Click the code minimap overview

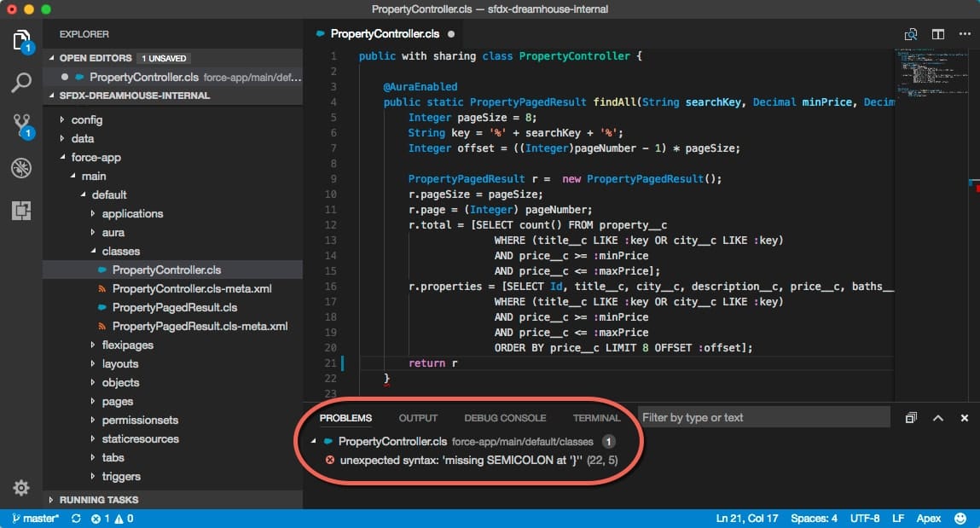point(931,73)
